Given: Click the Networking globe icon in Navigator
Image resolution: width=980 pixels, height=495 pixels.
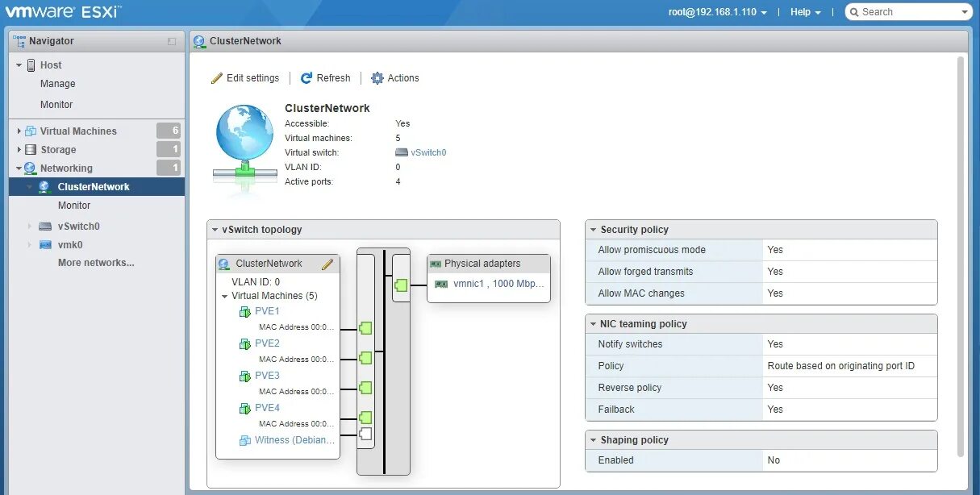Looking at the screenshot, I should coord(30,168).
